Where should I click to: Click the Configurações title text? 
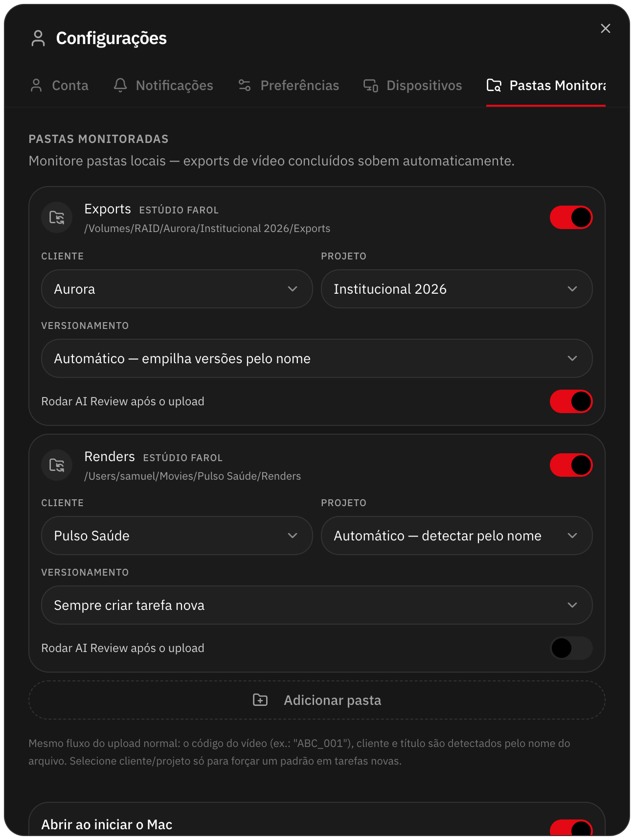click(x=112, y=38)
